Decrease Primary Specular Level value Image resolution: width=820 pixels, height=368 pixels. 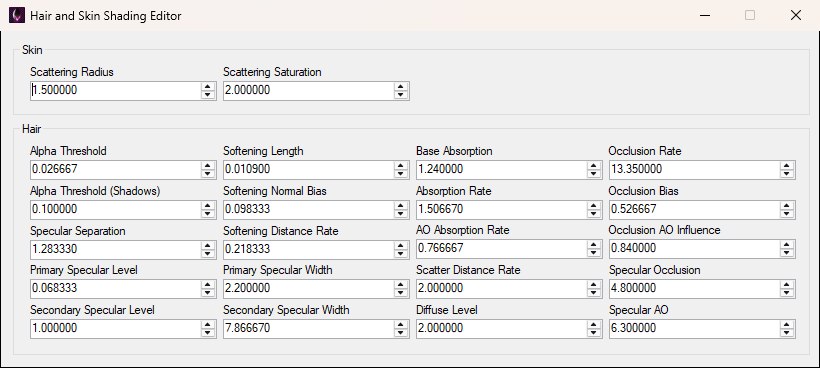[208, 293]
